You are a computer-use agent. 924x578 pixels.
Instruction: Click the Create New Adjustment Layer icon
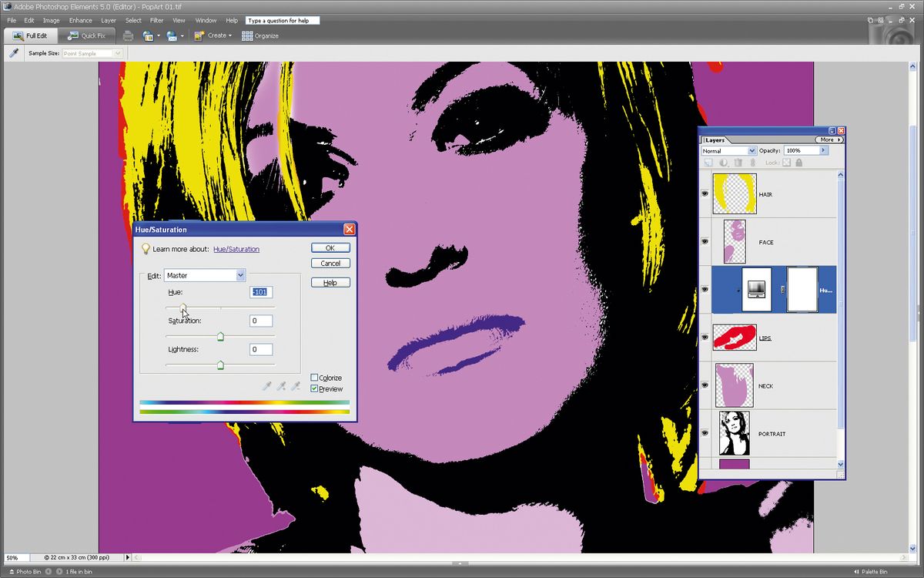point(724,163)
